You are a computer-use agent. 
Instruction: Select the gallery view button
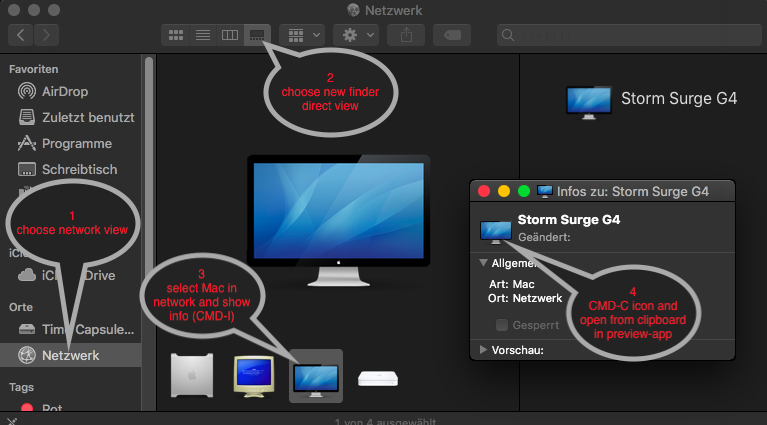(257, 35)
